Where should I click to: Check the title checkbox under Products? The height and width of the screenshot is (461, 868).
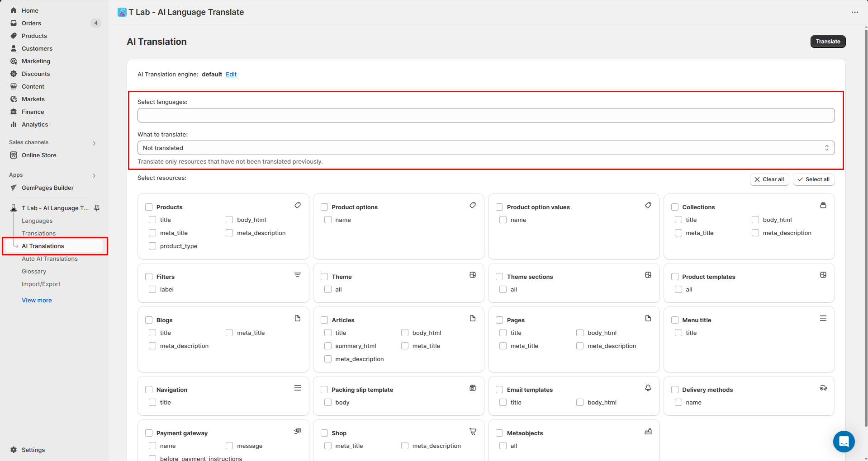click(152, 220)
